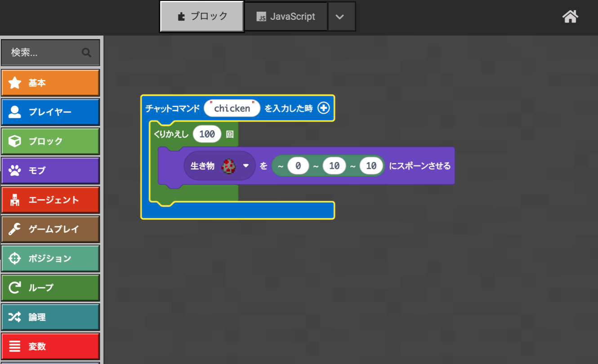Click the wrench icon beside ゲームプレイ
598x364 pixels.
click(x=15, y=229)
